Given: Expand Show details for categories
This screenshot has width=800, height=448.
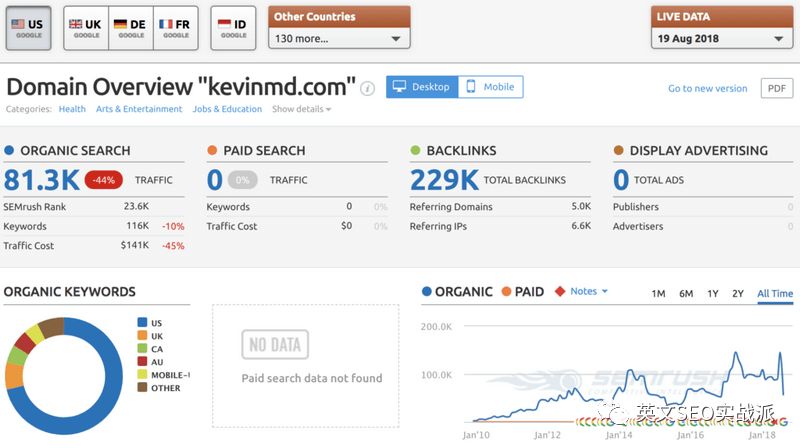Looking at the screenshot, I should (x=302, y=109).
